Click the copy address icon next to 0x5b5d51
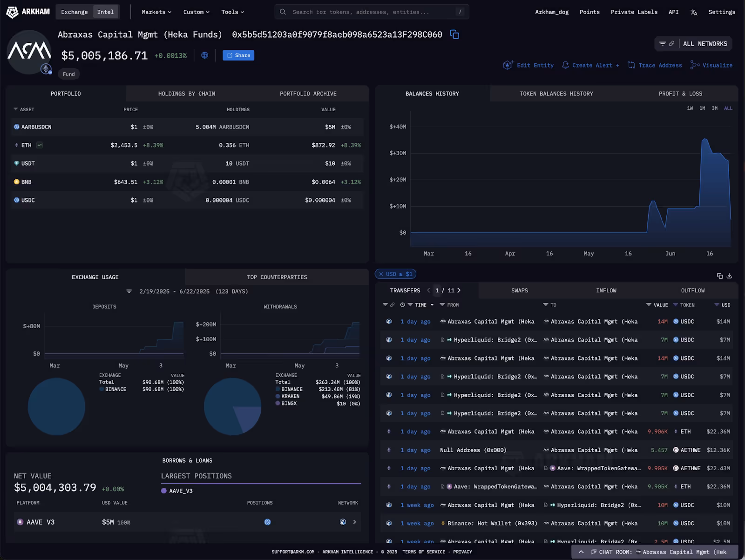 coord(454,34)
